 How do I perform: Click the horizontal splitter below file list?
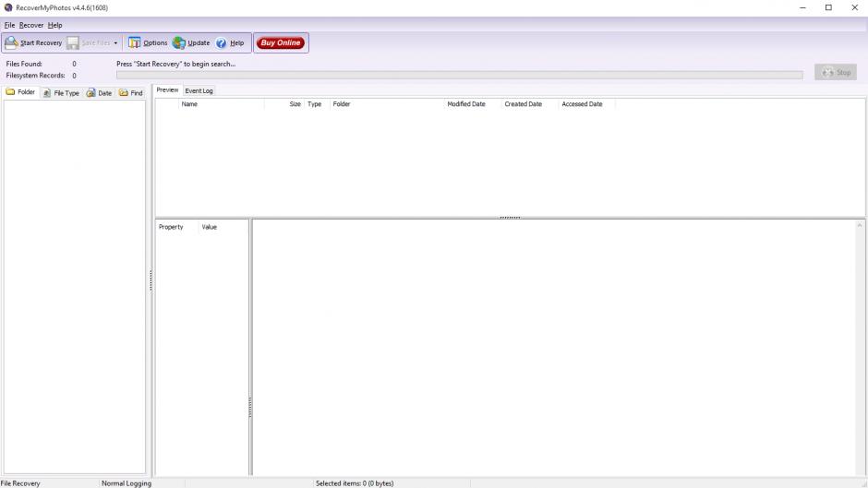tap(510, 218)
